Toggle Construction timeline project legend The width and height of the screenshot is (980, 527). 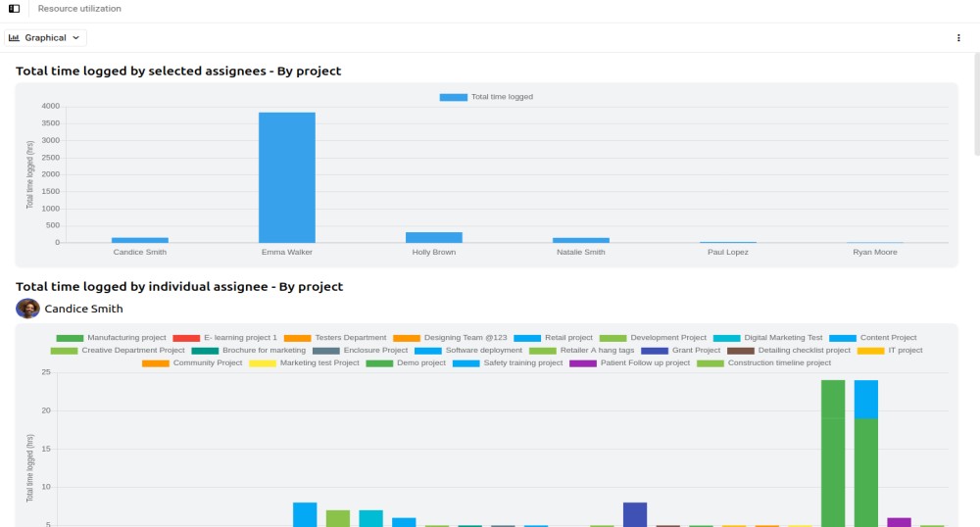tap(764, 363)
